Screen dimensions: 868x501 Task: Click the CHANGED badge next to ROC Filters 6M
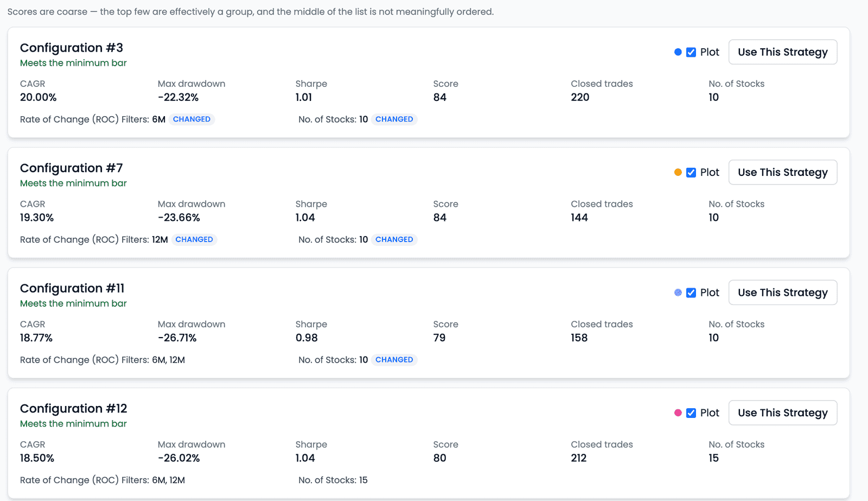pyautogui.click(x=192, y=119)
